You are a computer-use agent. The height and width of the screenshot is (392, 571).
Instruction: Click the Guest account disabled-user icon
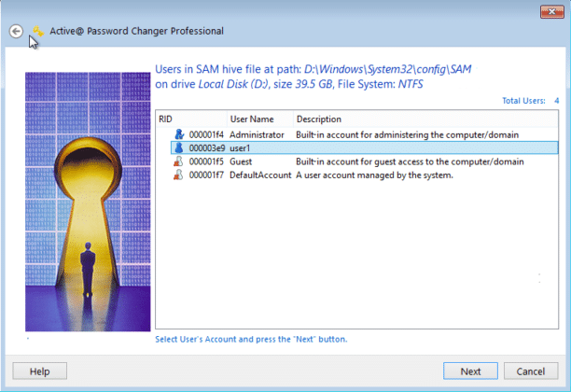point(178,161)
